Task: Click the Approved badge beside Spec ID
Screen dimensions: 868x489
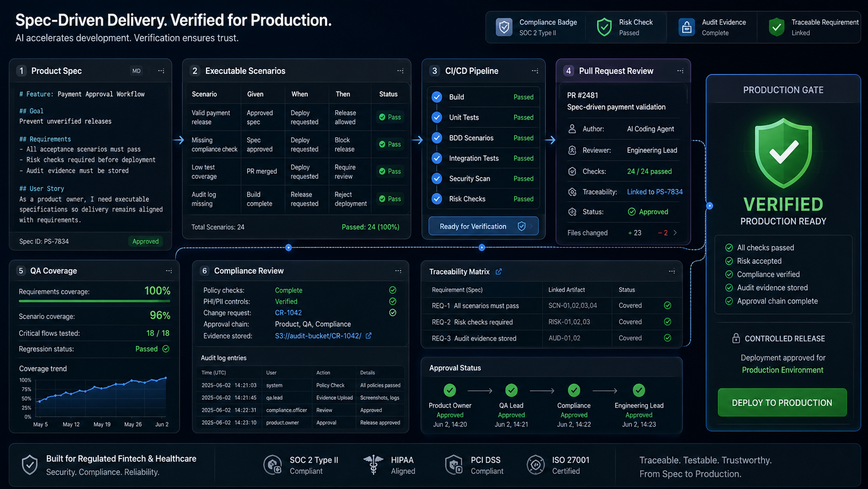Action: [145, 241]
